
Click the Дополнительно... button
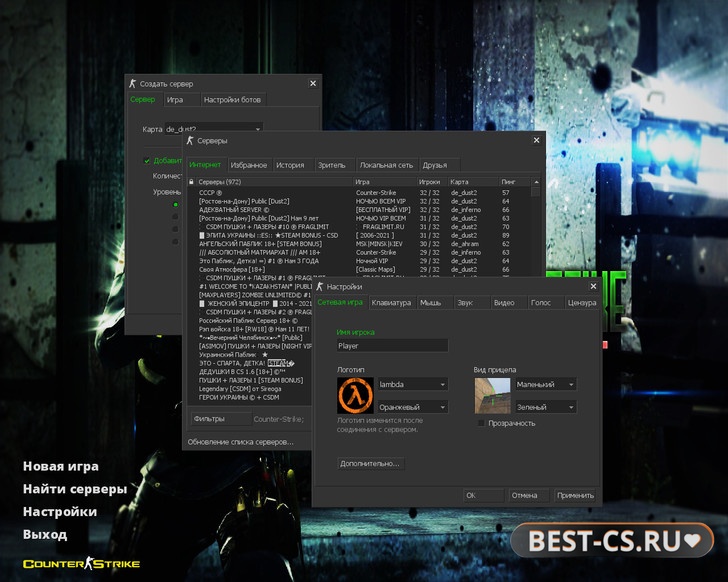click(370, 464)
